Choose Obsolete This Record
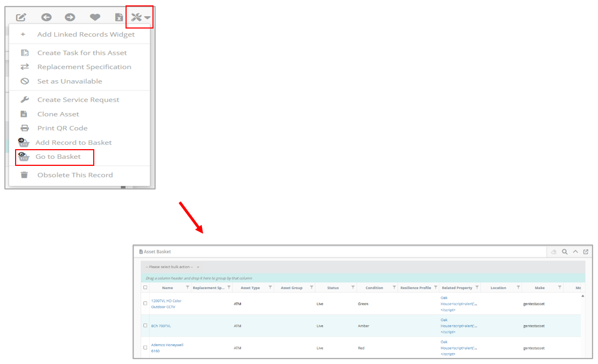The width and height of the screenshot is (598, 364). 79,175
